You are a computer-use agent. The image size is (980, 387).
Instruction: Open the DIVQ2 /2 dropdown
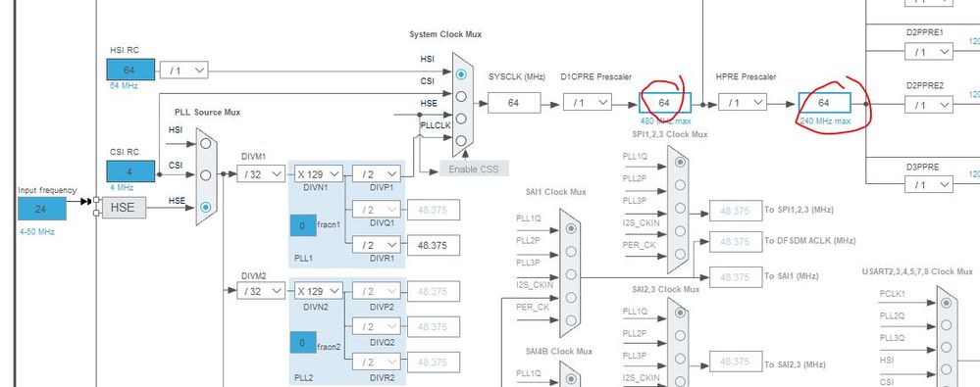(x=377, y=326)
